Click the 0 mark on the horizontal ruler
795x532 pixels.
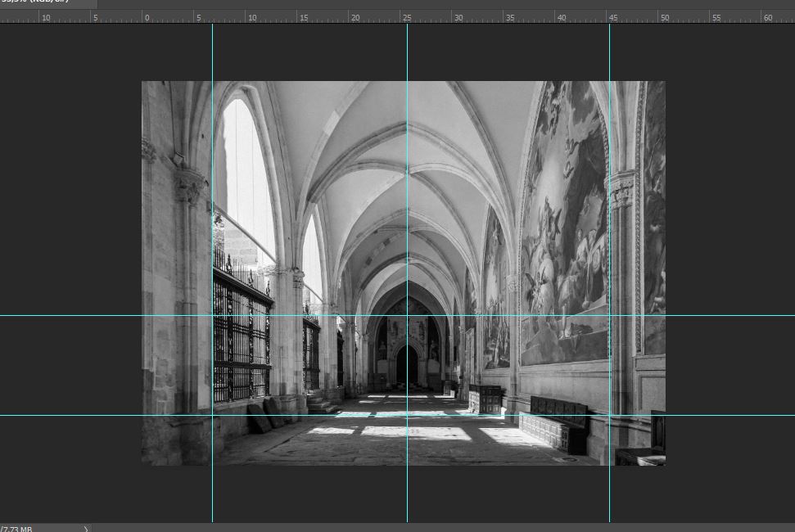coord(147,17)
